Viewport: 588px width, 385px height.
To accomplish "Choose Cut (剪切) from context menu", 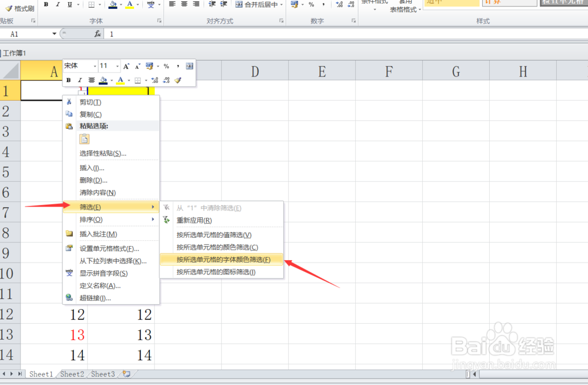I will point(111,102).
